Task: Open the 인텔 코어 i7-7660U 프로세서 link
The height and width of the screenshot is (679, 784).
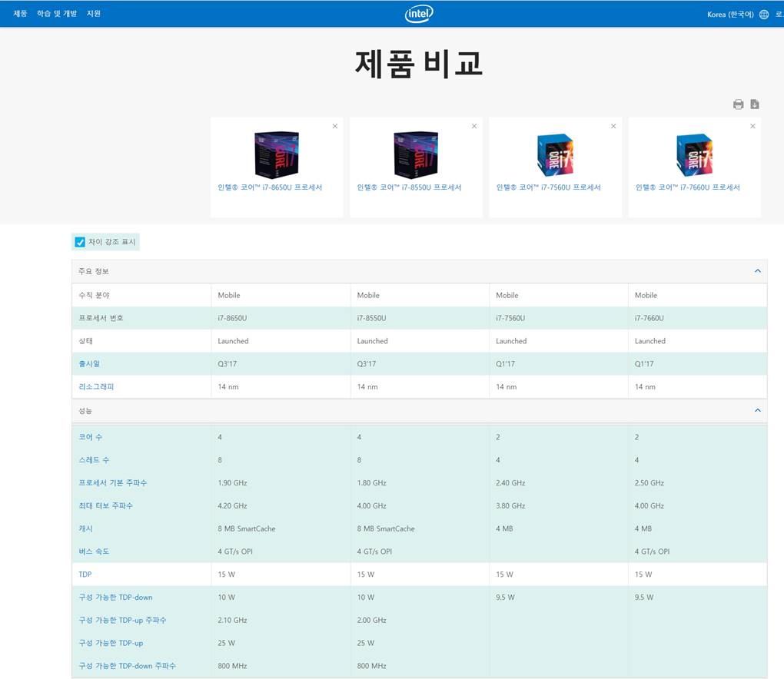Action: (x=687, y=187)
